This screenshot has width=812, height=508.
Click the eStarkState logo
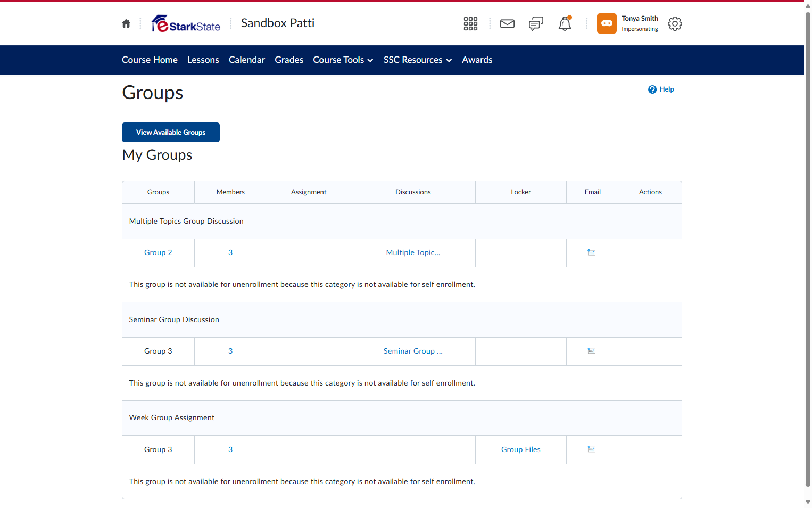pos(186,23)
